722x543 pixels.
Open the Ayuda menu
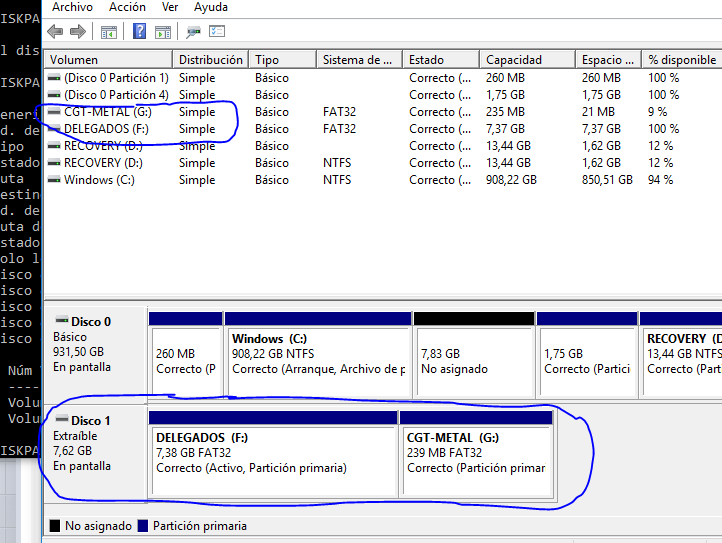210,7
